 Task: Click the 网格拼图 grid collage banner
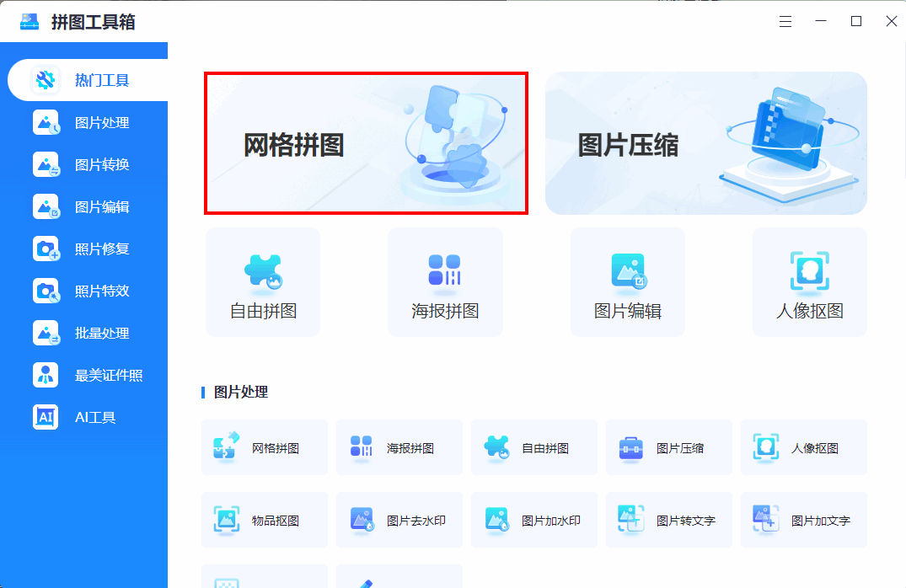click(366, 142)
